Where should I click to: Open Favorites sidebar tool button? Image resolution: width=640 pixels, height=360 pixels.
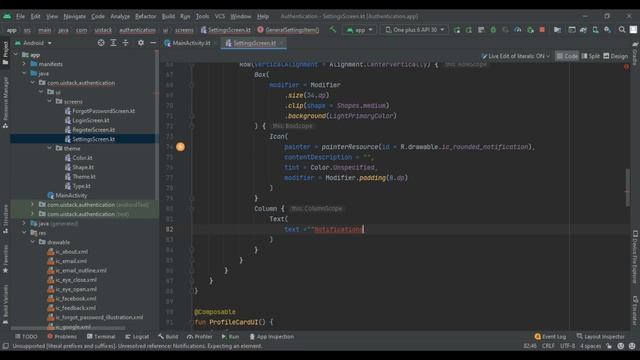(x=5, y=259)
